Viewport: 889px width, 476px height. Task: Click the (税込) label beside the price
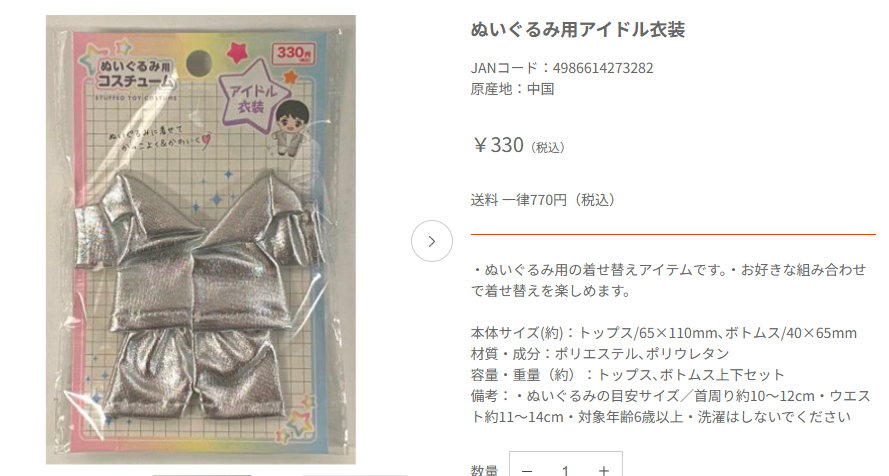point(547,148)
